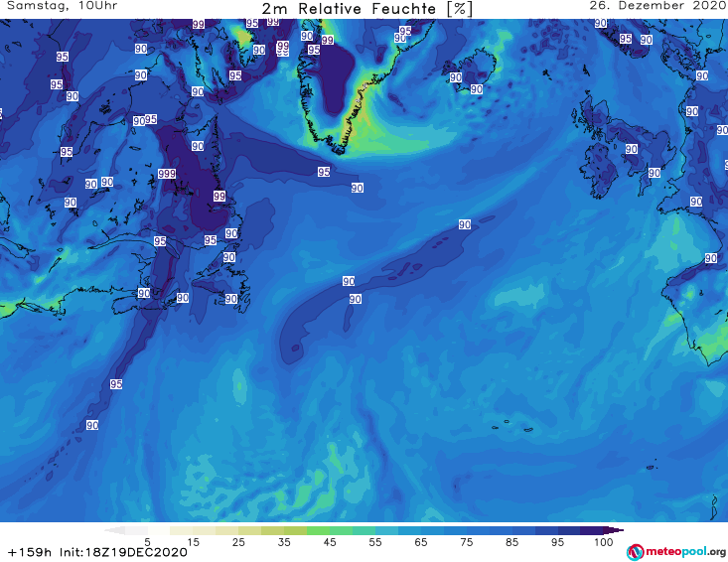Open the meteopool.org logo link
The height and width of the screenshot is (562, 728).
676,552
